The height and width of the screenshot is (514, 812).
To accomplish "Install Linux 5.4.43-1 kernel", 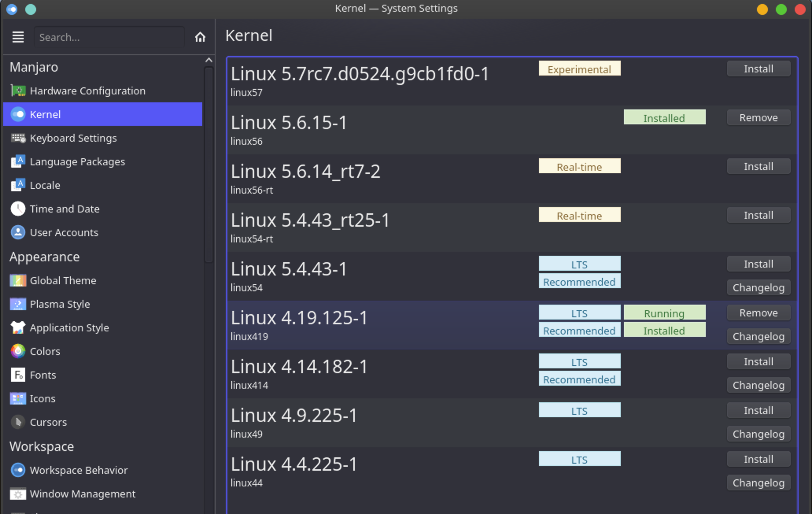I will pos(758,264).
